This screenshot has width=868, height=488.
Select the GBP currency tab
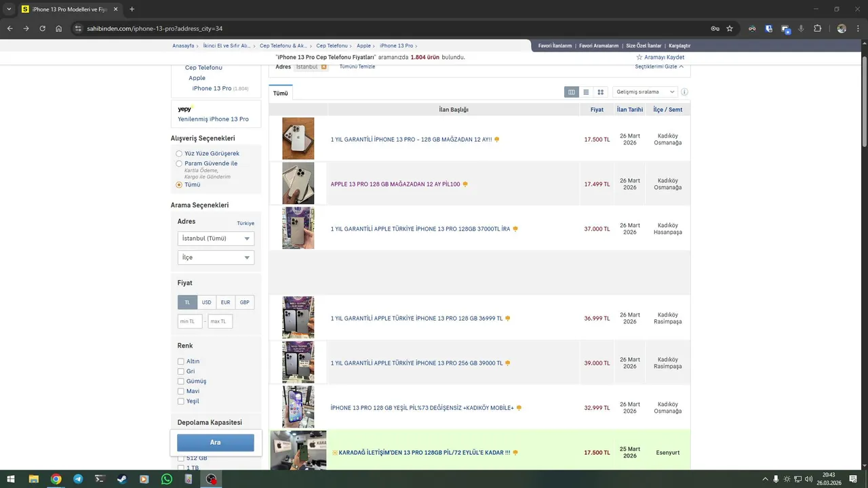pos(245,302)
